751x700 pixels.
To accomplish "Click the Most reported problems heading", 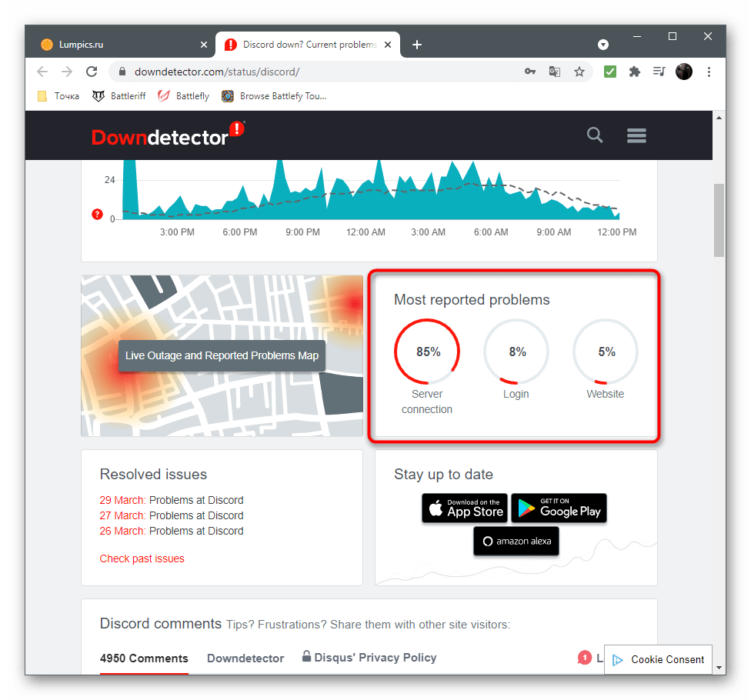I will (472, 300).
